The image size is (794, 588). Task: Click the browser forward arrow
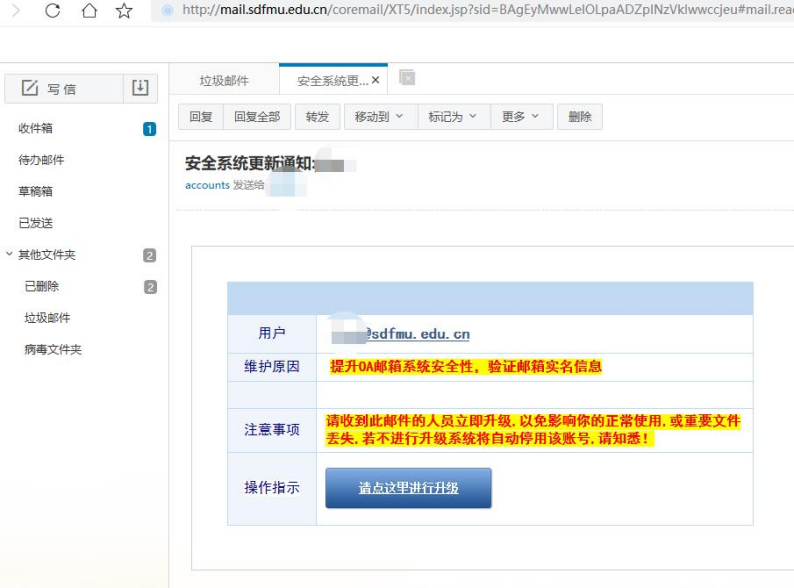click(x=15, y=11)
